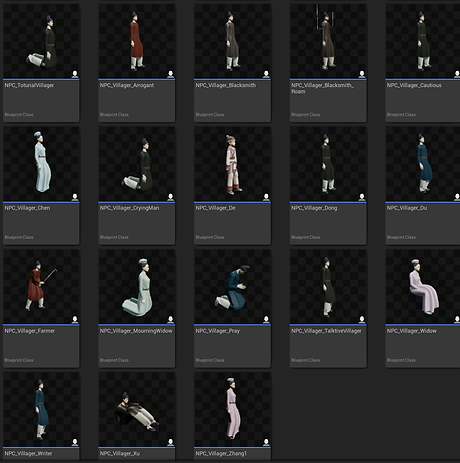Click the NPC_Villager_Farmer thumbnail with hoe
The width and height of the screenshot is (460, 463).
[x=41, y=287]
